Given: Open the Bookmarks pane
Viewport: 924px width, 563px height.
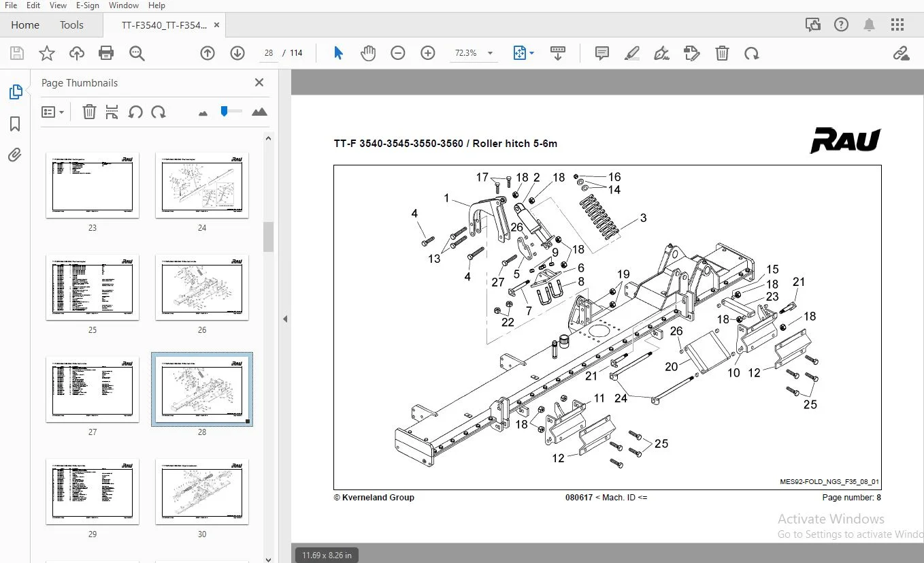Looking at the screenshot, I should click(x=15, y=124).
